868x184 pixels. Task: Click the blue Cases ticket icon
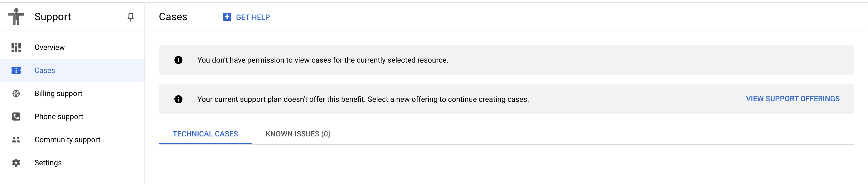(x=16, y=70)
